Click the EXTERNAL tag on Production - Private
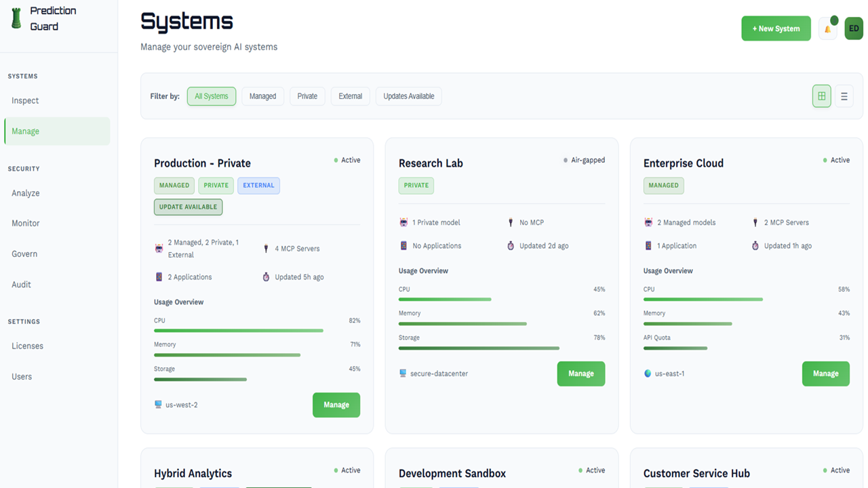868x488 pixels. coord(258,185)
